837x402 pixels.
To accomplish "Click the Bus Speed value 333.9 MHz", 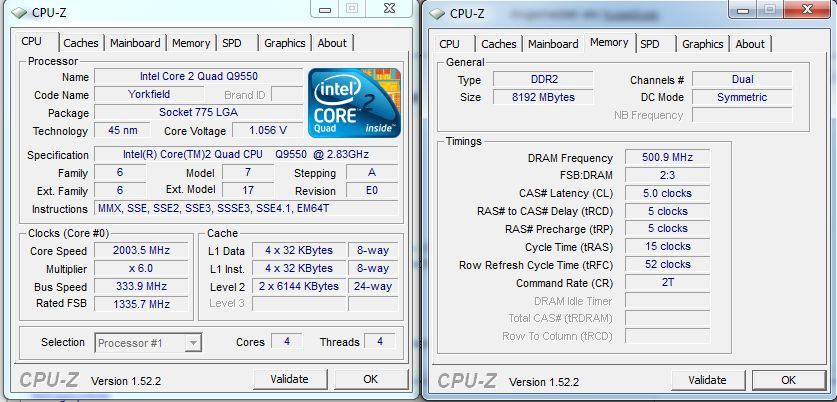I will pyautogui.click(x=141, y=286).
